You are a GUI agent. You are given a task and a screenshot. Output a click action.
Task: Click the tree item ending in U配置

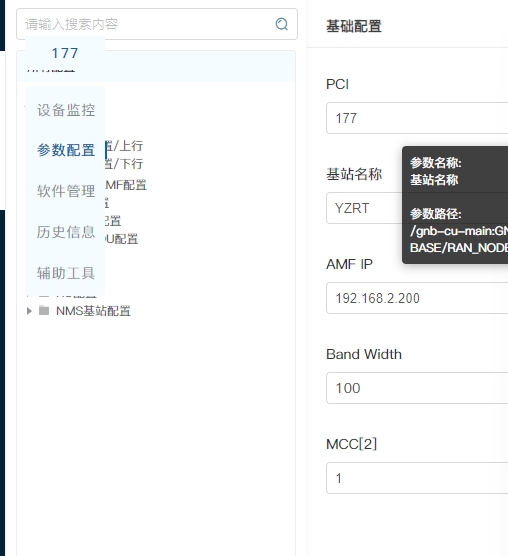(122, 239)
